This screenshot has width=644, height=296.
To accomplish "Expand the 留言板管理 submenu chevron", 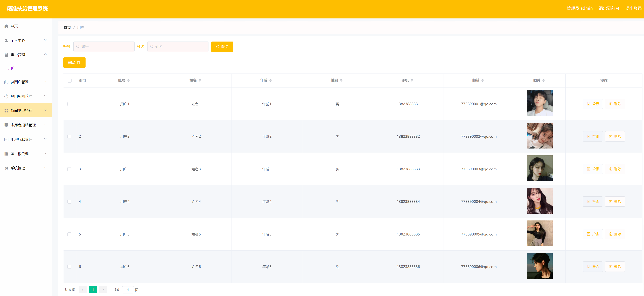I will (x=45, y=153).
